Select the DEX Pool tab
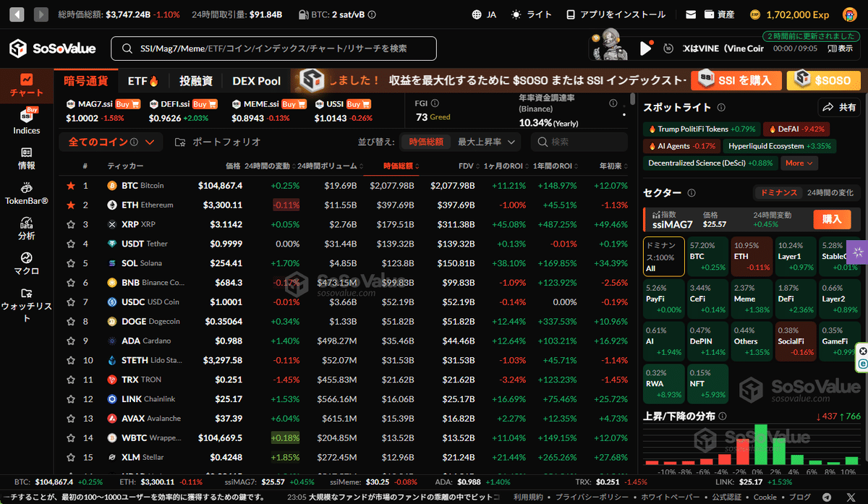 point(256,81)
